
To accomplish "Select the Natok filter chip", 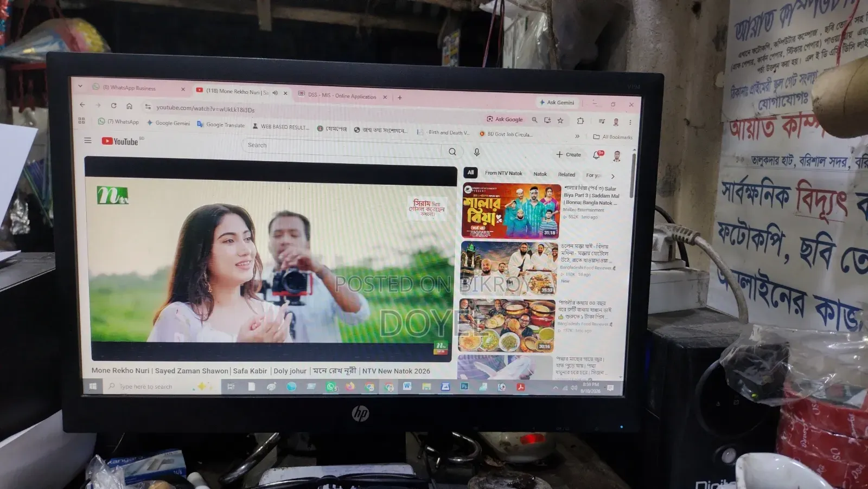I will tap(540, 174).
